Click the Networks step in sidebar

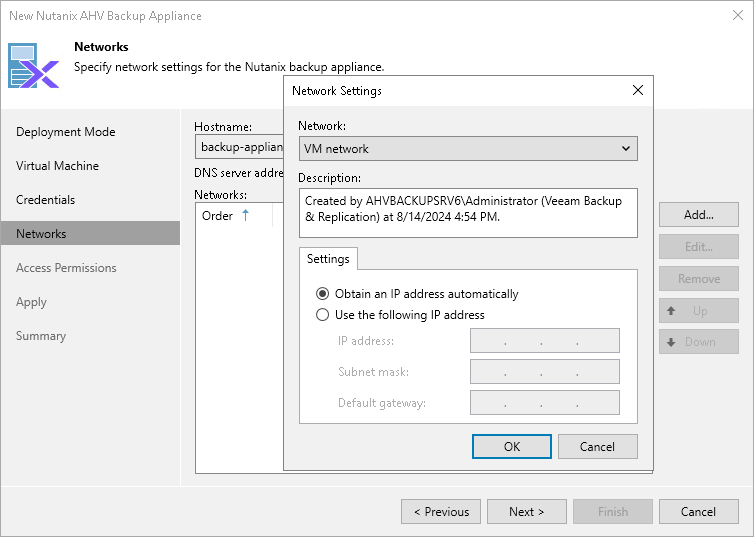(x=41, y=234)
